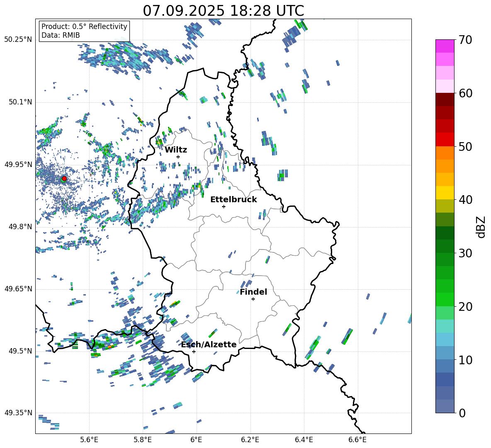
Task: Click the 49.65°N latitude label
Action: click(x=18, y=289)
